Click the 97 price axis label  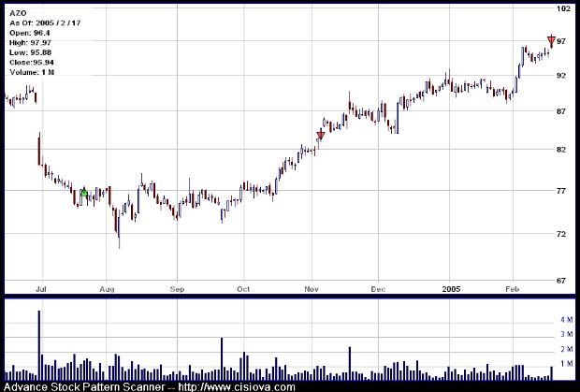click(x=561, y=40)
